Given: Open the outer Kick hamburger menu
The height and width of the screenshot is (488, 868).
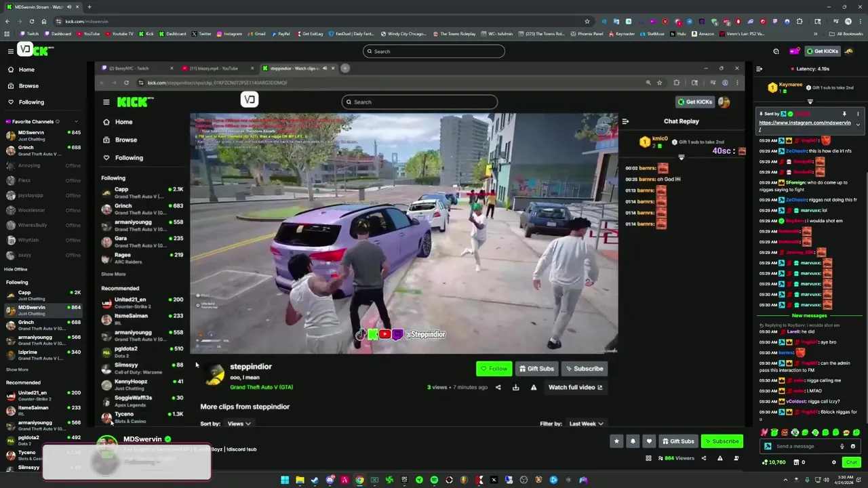Looking at the screenshot, I should pos(10,51).
